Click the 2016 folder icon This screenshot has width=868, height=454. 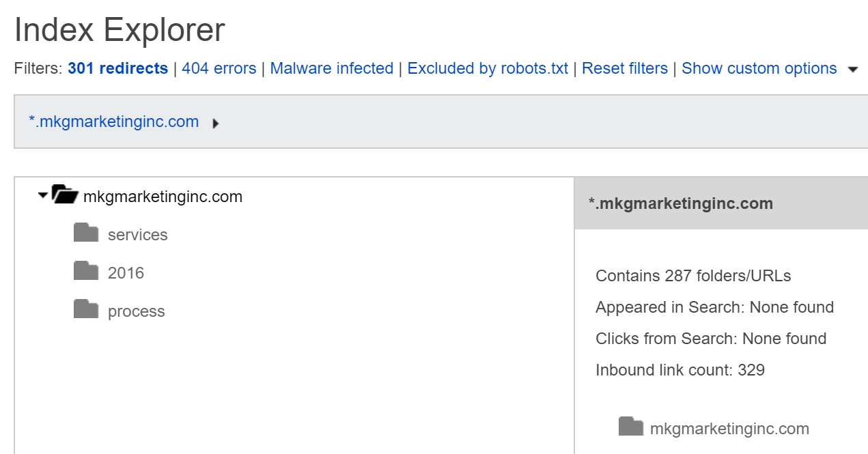pos(86,272)
